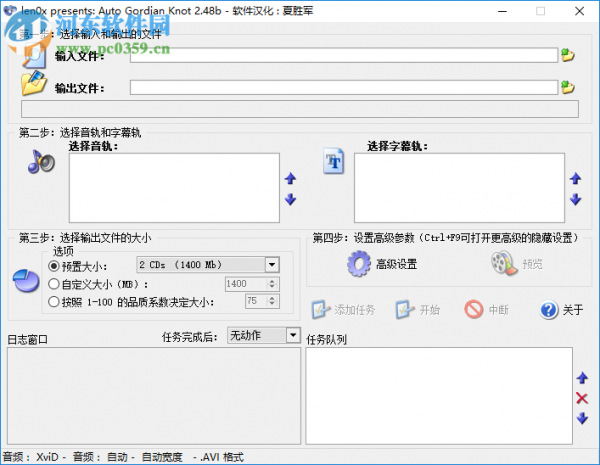Select the 自定义大小 (MB) radio button
600x465 pixels.
click(54, 284)
